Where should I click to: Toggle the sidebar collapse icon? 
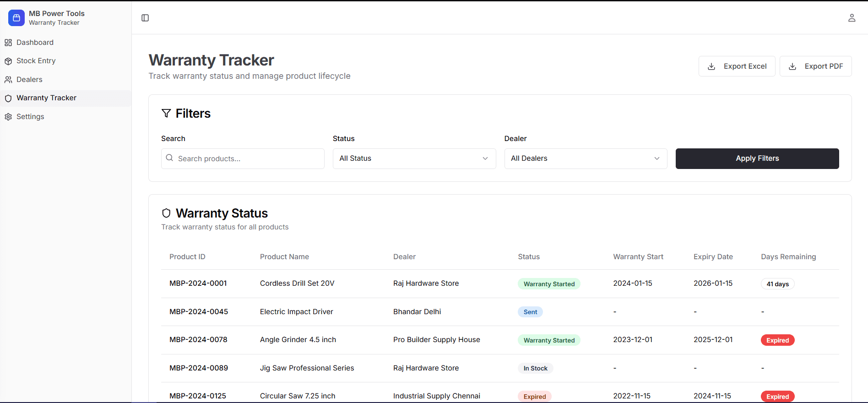pyautogui.click(x=145, y=18)
